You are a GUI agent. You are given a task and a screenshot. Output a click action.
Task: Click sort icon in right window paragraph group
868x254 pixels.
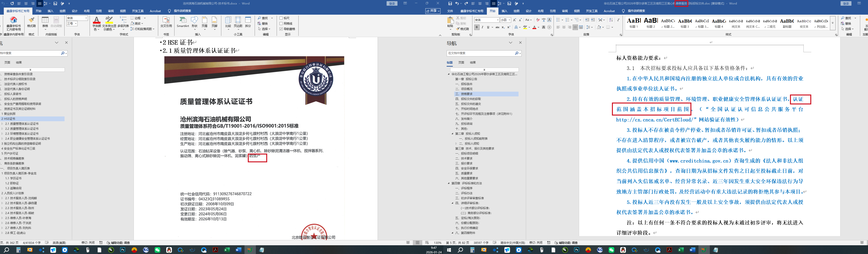(611, 20)
